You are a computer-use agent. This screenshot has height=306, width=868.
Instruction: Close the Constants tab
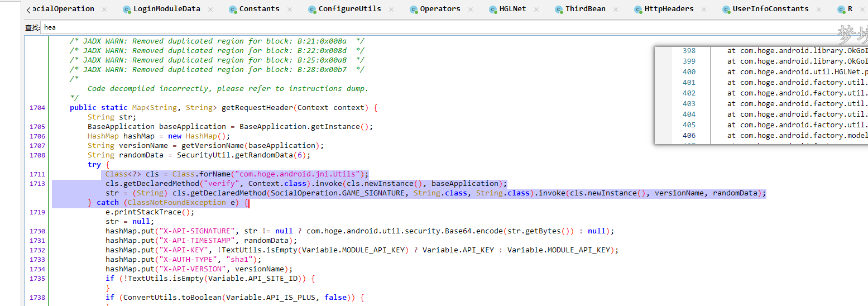290,9
